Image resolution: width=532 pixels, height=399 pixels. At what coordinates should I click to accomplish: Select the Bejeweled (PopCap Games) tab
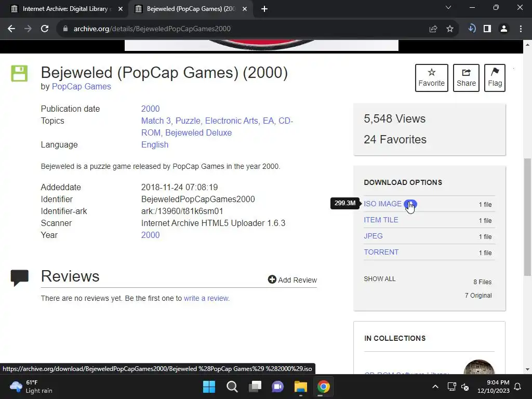point(190,9)
